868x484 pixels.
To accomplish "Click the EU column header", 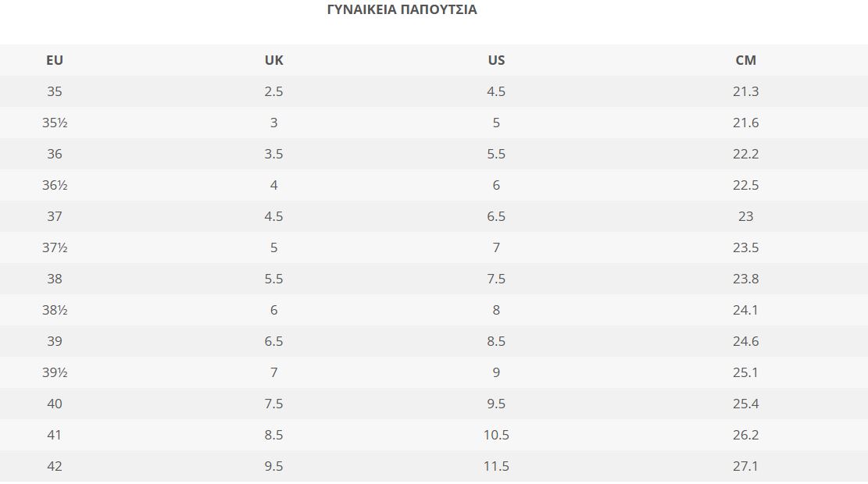I will pyautogui.click(x=55, y=60).
